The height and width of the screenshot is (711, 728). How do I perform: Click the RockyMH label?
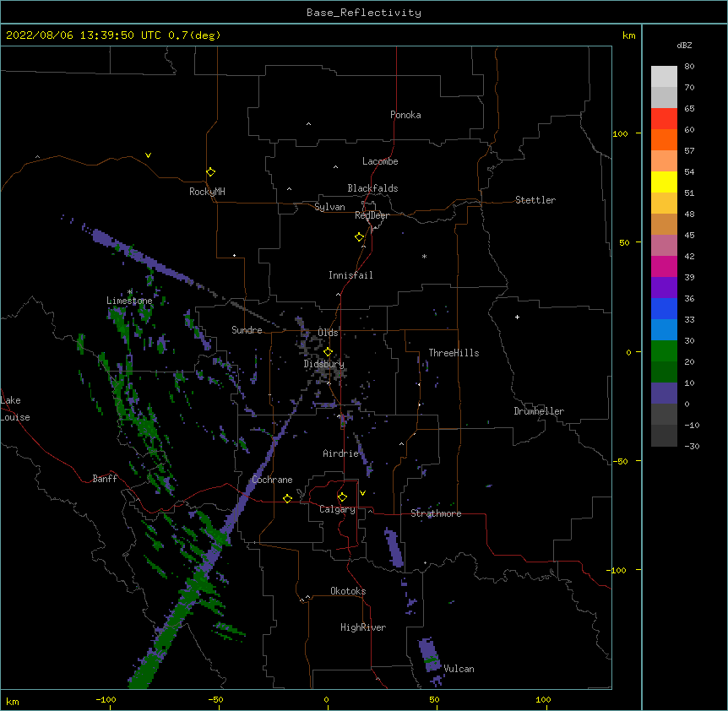coord(207,192)
